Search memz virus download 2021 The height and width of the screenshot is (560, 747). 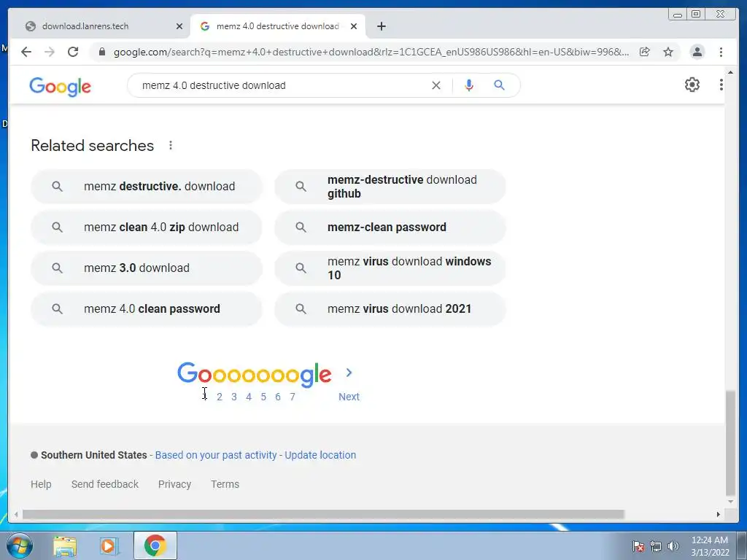click(x=390, y=309)
